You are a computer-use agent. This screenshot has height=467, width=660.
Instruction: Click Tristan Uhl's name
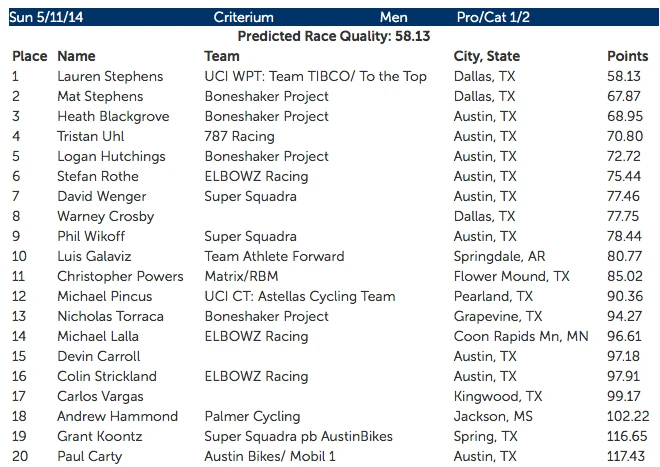pyautogui.click(x=91, y=137)
